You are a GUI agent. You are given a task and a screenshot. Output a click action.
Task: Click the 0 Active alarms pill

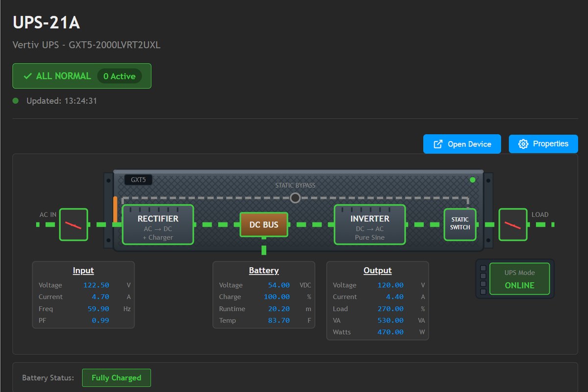pyautogui.click(x=120, y=76)
